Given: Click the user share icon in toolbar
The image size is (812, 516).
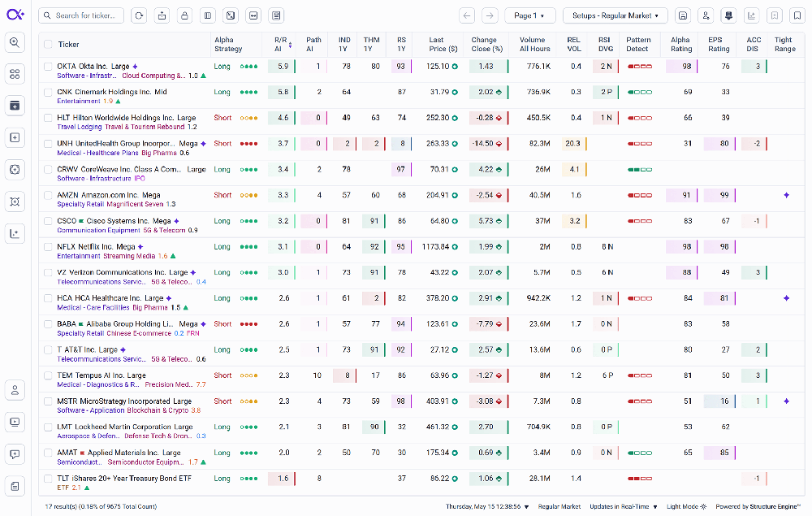Looking at the screenshot, I should pos(706,15).
